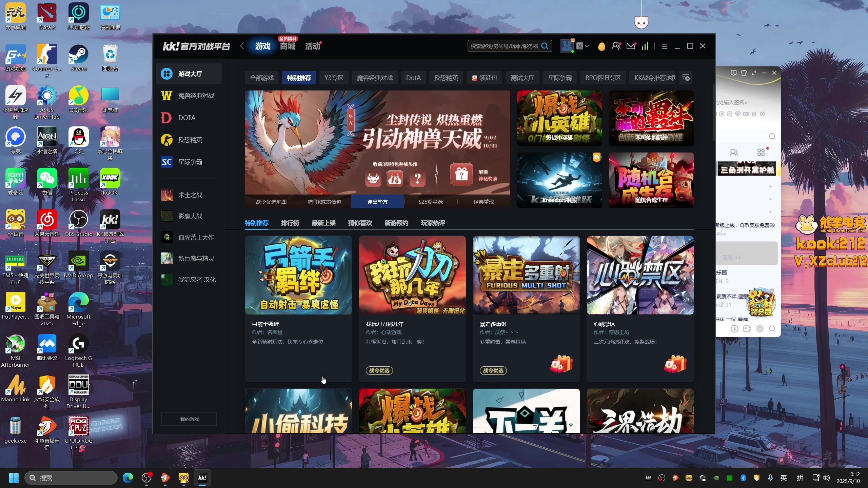Screen dimensions: 868x488
Task: Select the 领红包 category tab
Action: 484,78
